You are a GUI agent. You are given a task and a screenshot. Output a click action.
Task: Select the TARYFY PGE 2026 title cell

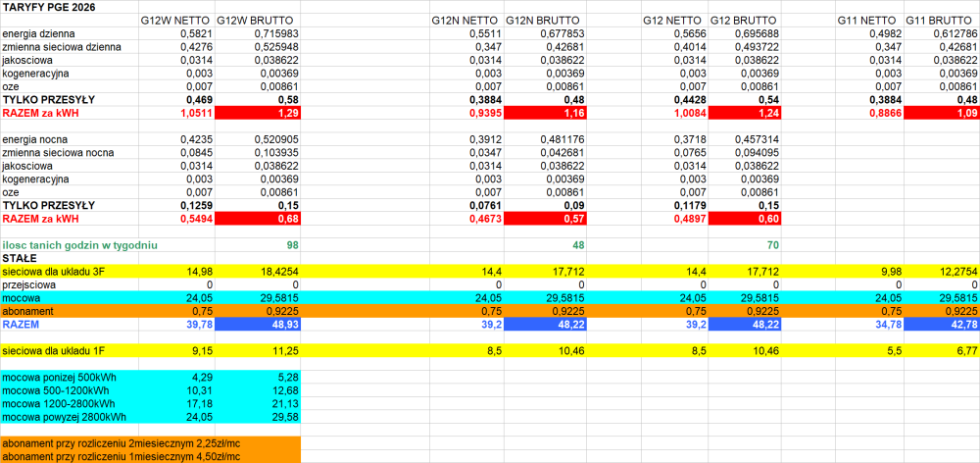49,7
